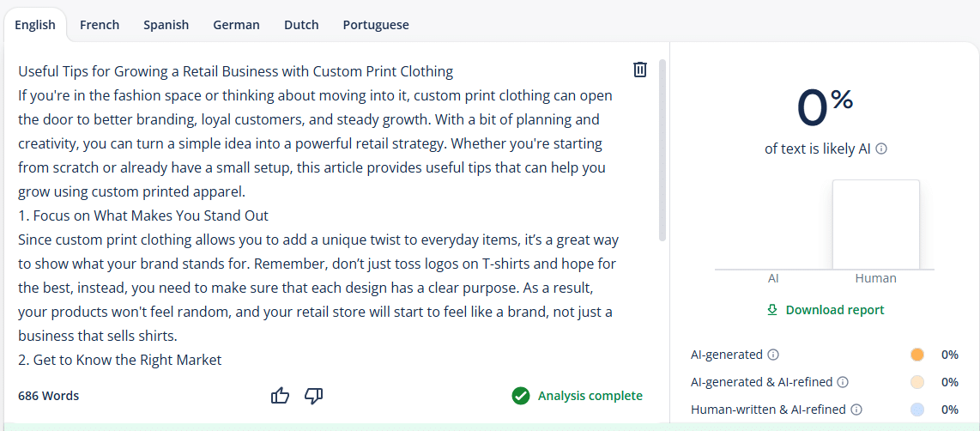Open info icon next to AI-generated
Screen dimensions: 980x431
773,355
